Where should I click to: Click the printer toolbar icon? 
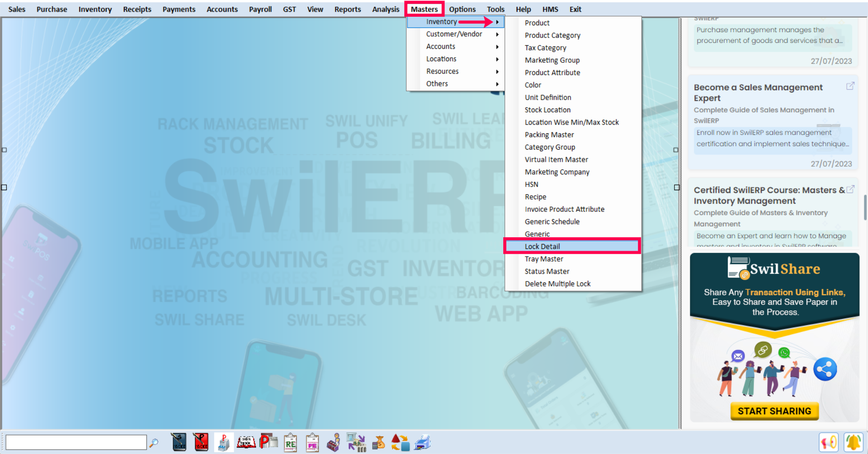pyautogui.click(x=423, y=442)
